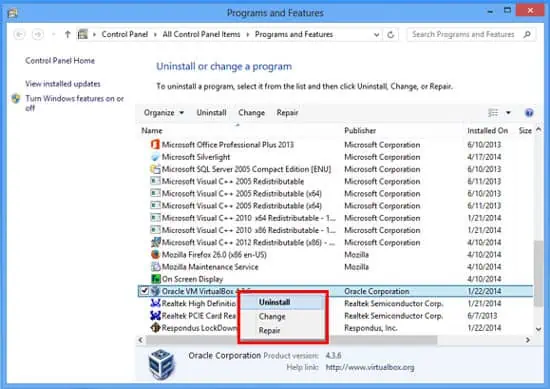Click Uninstall in the toolbar
This screenshot has width=550, height=389.
click(x=211, y=113)
